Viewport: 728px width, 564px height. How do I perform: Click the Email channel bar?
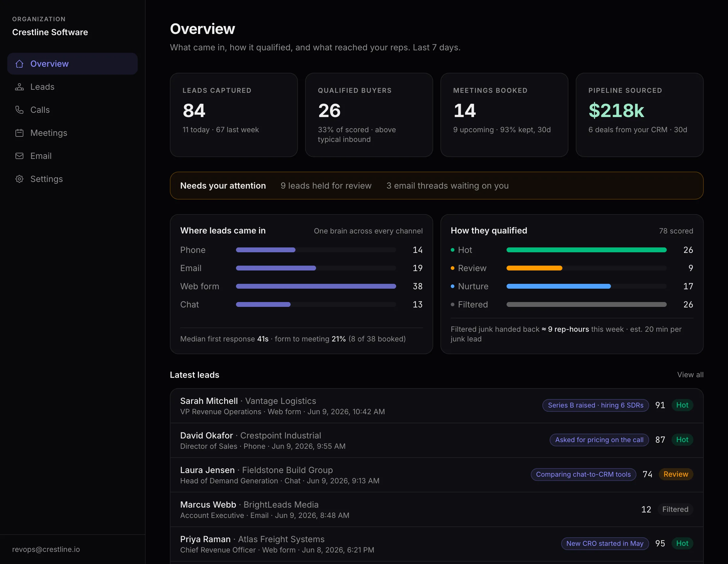(316, 268)
